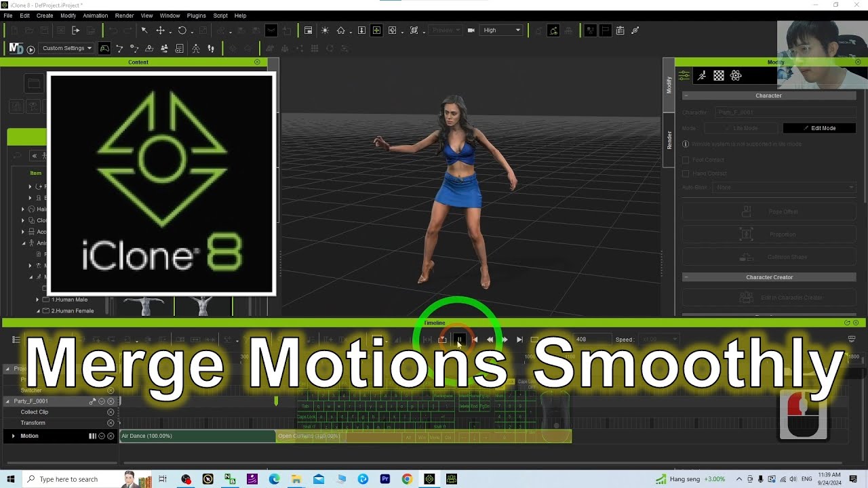Image resolution: width=868 pixels, height=488 pixels.
Task: Open the running figure Animation tab icon
Action: click(x=702, y=75)
